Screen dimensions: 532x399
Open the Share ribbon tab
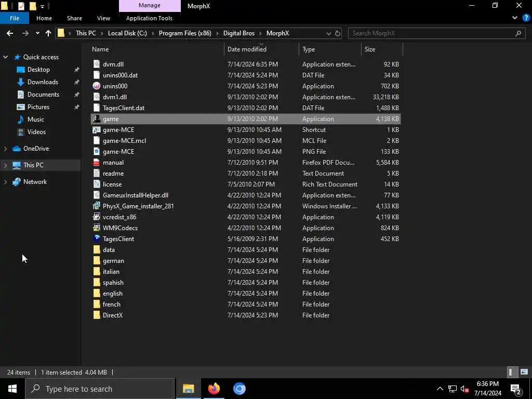74,18
